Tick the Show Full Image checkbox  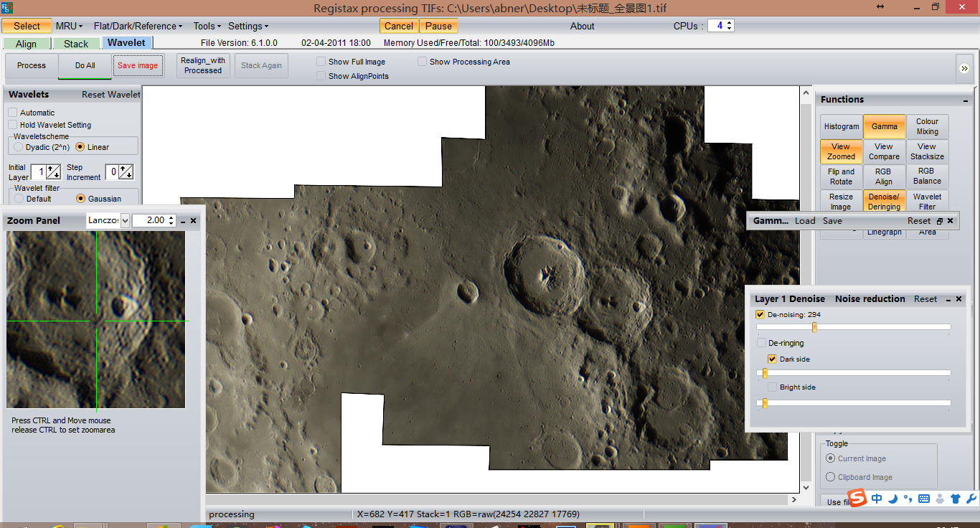click(x=321, y=62)
